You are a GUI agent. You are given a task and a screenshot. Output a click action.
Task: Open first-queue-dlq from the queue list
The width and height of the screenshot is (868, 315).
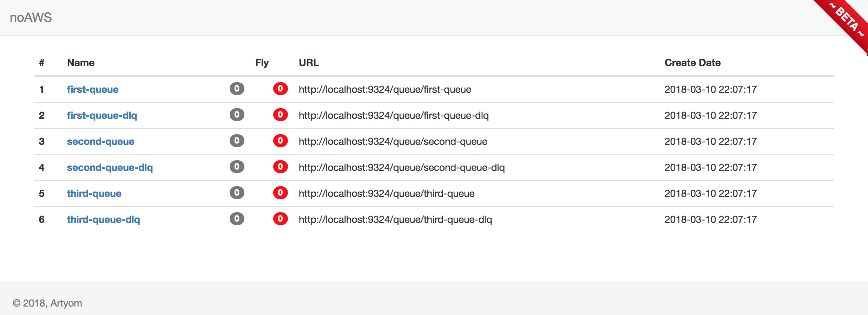click(102, 115)
